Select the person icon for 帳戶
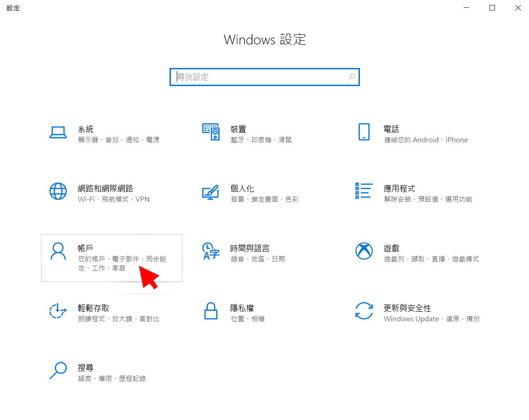The width and height of the screenshot is (529, 420). coord(58,251)
